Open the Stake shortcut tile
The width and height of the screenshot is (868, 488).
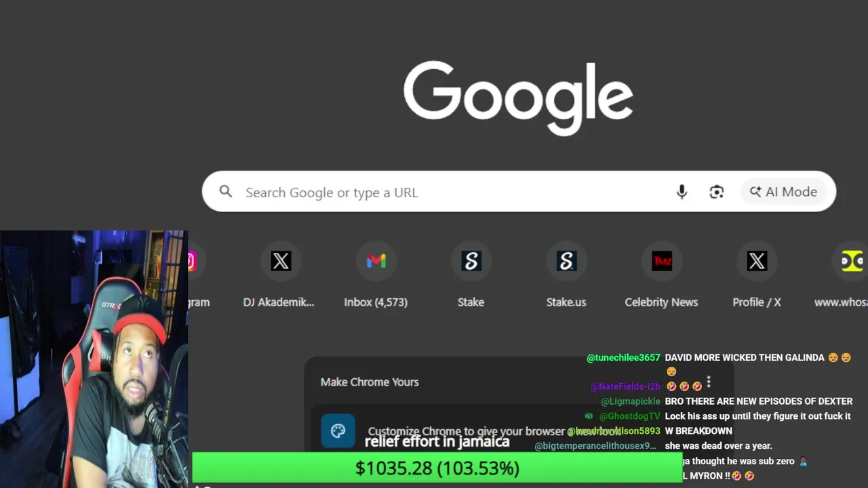[471, 261]
